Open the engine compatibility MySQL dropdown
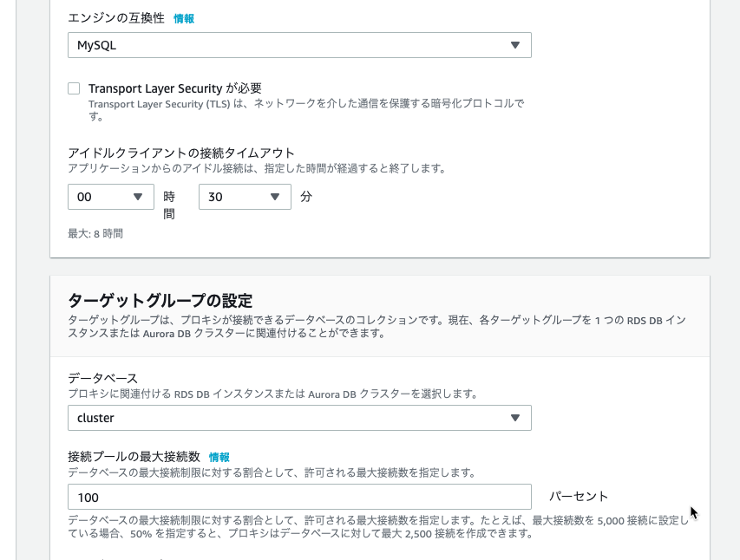The height and width of the screenshot is (560, 740). [x=299, y=45]
